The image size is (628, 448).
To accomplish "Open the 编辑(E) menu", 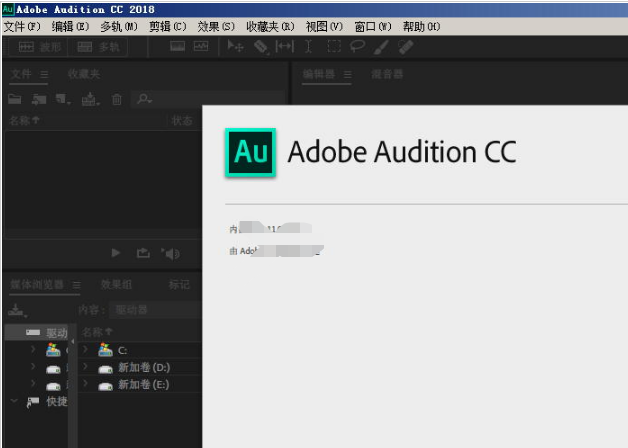I will [x=70, y=26].
